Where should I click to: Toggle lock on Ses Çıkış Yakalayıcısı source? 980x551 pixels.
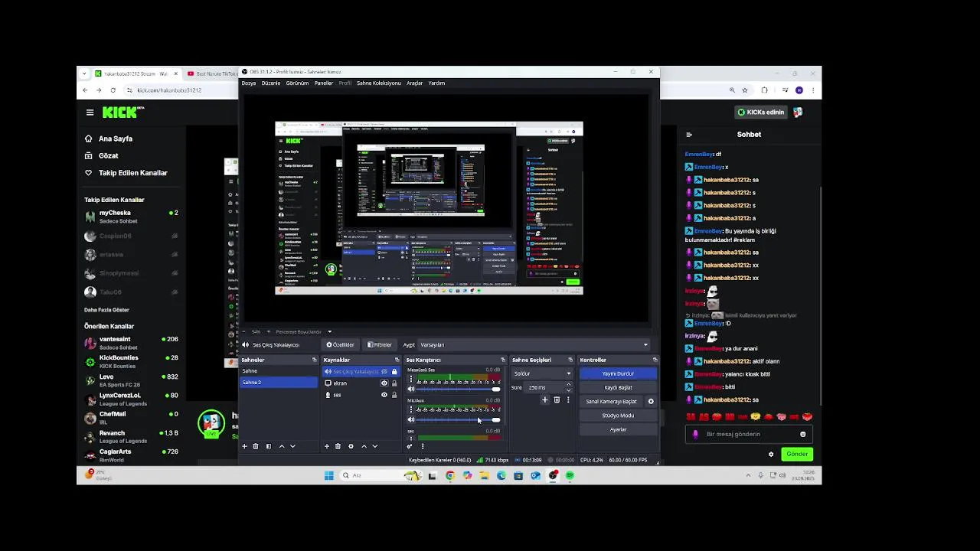pos(394,371)
